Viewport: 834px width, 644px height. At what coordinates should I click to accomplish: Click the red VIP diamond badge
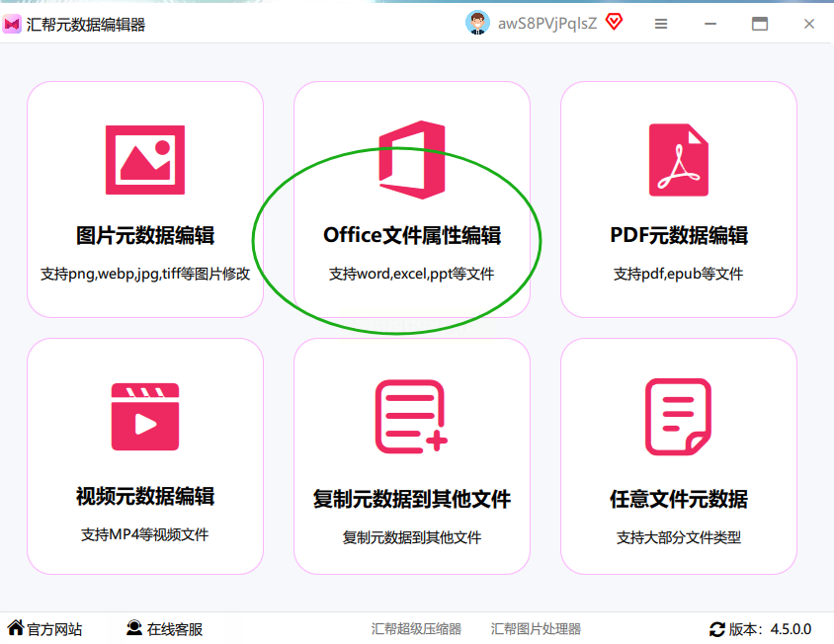pyautogui.click(x=615, y=22)
